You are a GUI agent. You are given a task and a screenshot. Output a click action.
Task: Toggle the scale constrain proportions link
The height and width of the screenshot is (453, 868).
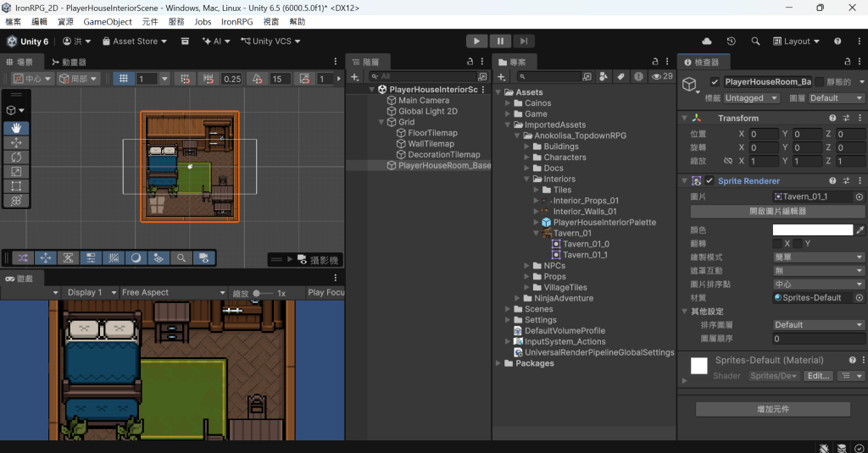point(728,161)
